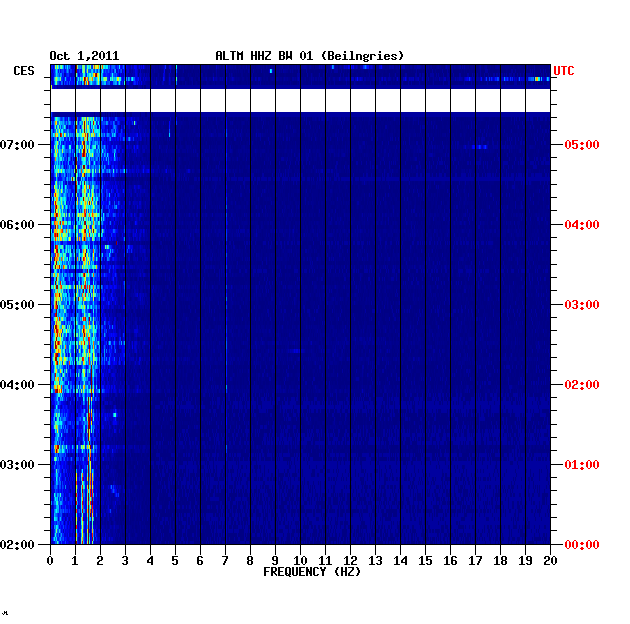
Task: Click the '06:00' CES time label
Action: tap(17, 225)
